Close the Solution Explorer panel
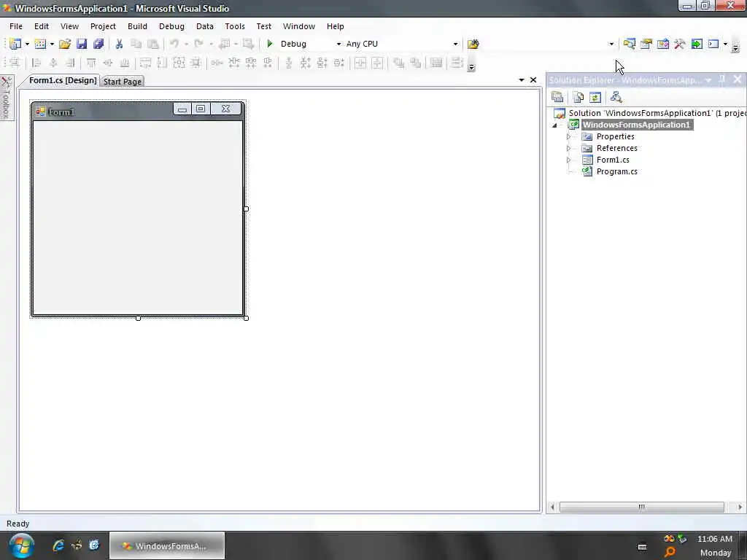 click(738, 79)
